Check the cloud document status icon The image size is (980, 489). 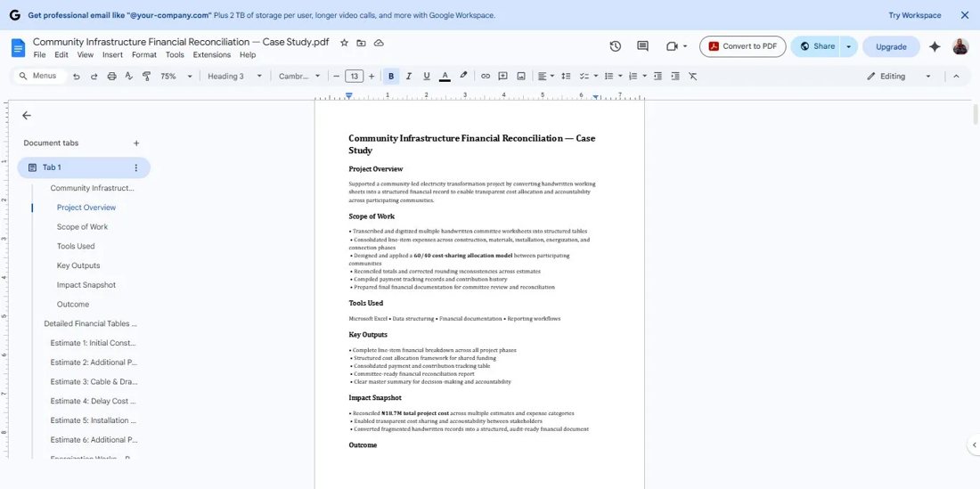click(x=379, y=43)
